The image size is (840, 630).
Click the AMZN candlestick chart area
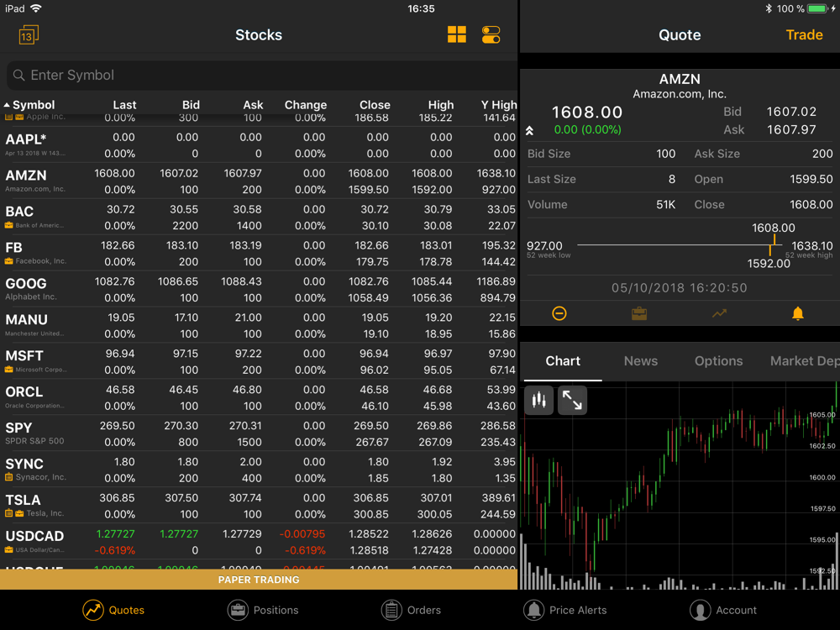[x=680, y=486]
